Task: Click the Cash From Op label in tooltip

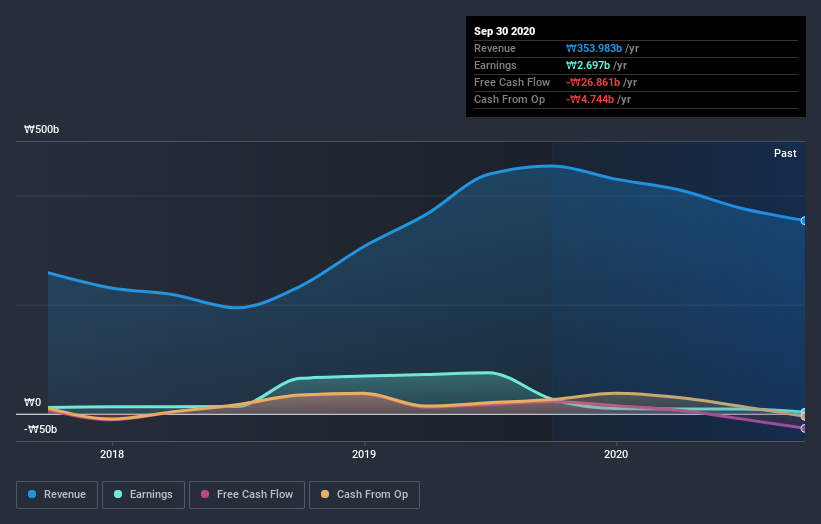Action: click(509, 99)
